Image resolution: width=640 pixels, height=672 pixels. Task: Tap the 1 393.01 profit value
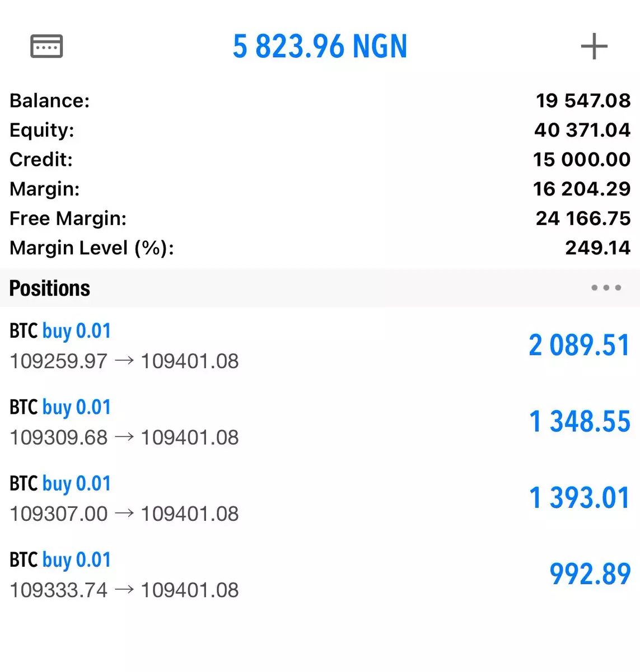580,497
